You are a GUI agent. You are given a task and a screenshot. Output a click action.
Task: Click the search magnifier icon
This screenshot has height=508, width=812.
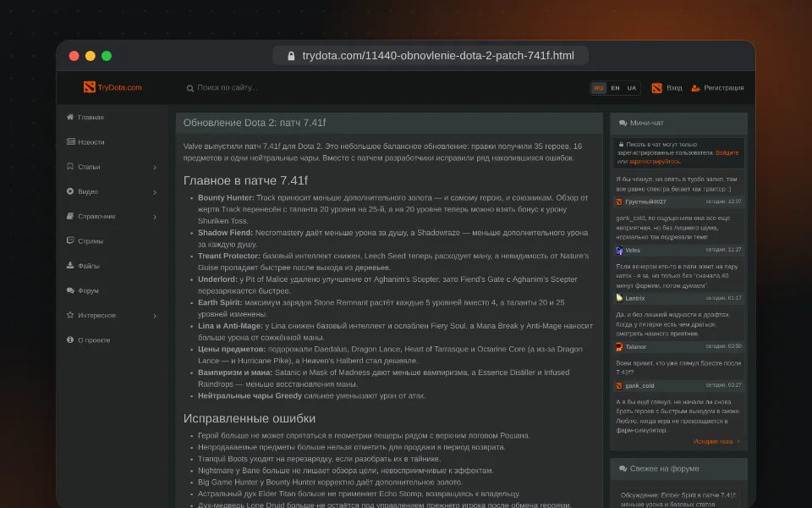(190, 88)
